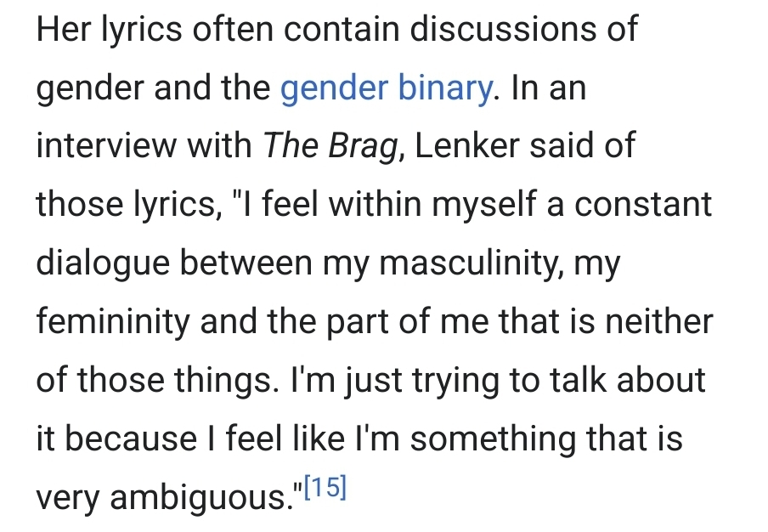Click the word dialogue
768x532 pixels.
(104, 263)
